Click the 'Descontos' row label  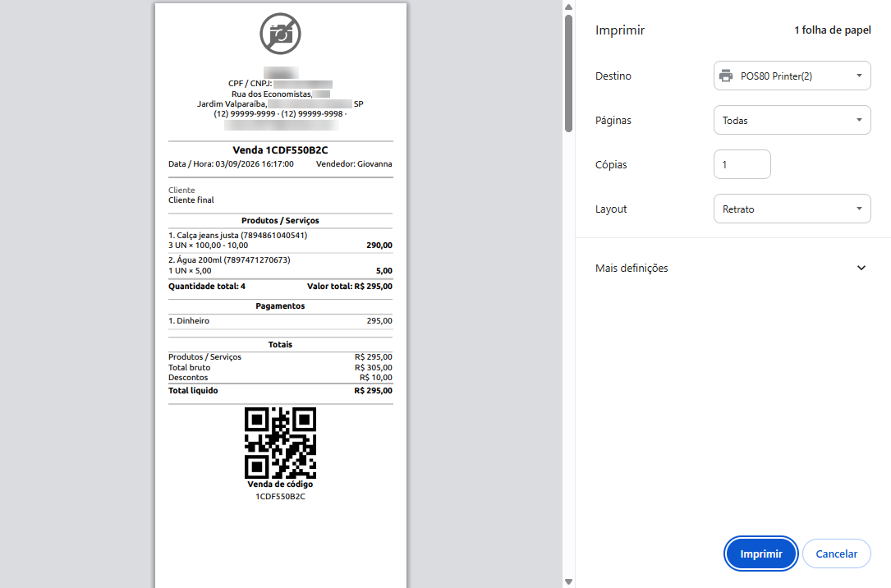point(188,378)
